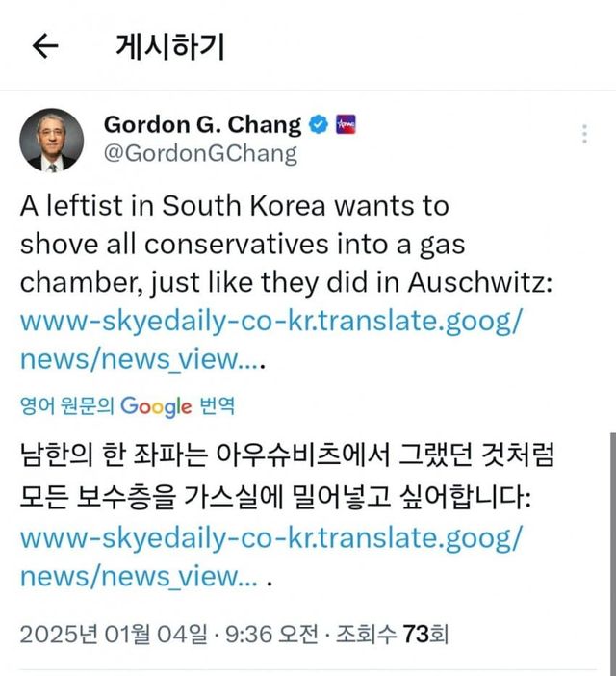616x676 pixels.
Task: Click the 게시하기 header title
Action: (x=169, y=46)
